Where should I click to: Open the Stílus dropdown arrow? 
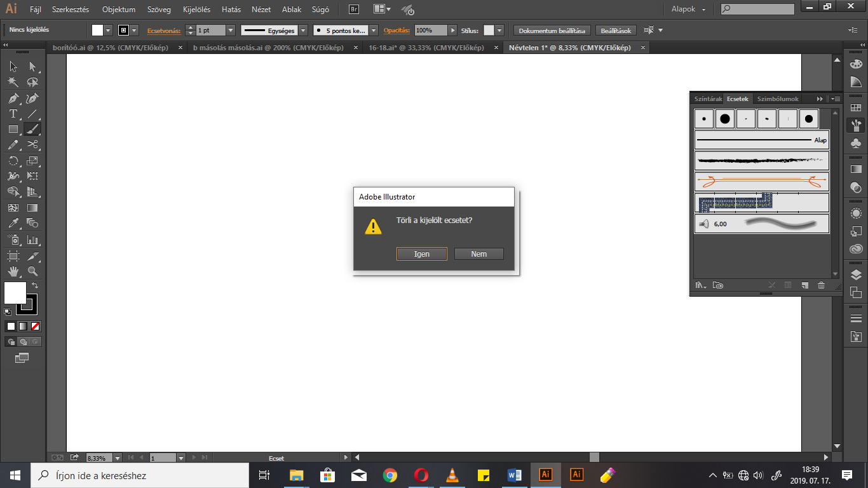coord(499,30)
